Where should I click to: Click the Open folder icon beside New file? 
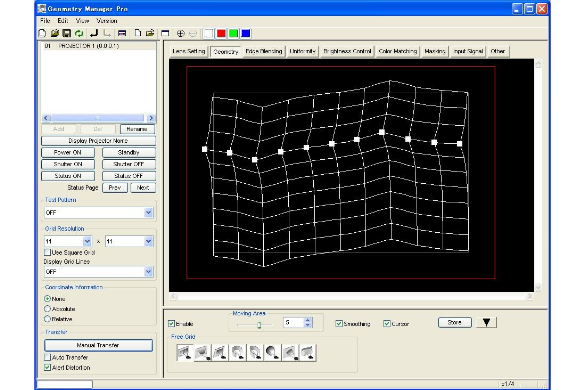point(55,34)
